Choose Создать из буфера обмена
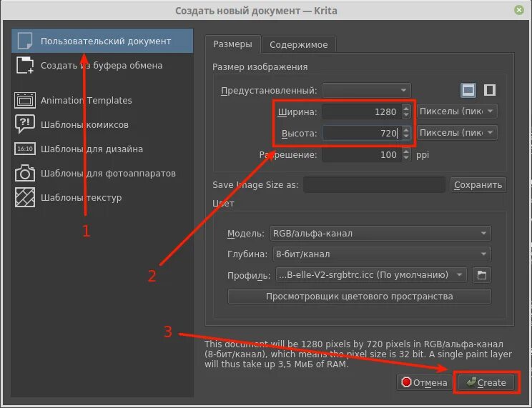 [102, 66]
